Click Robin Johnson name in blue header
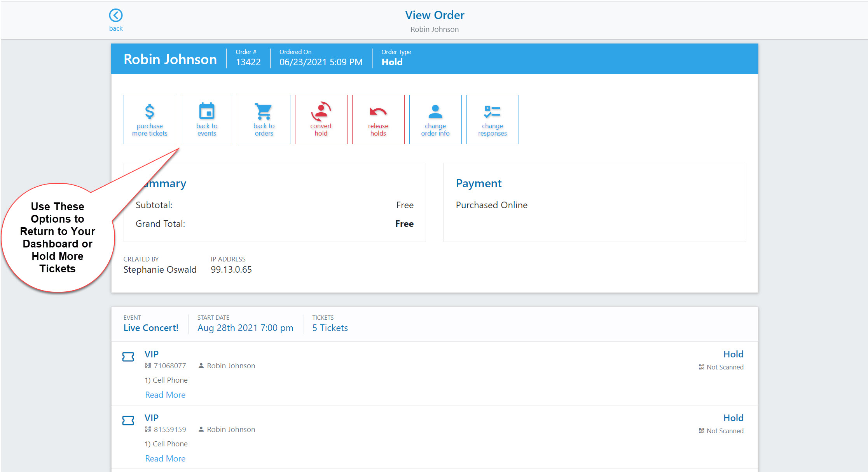Image resolution: width=868 pixels, height=472 pixels. point(170,59)
